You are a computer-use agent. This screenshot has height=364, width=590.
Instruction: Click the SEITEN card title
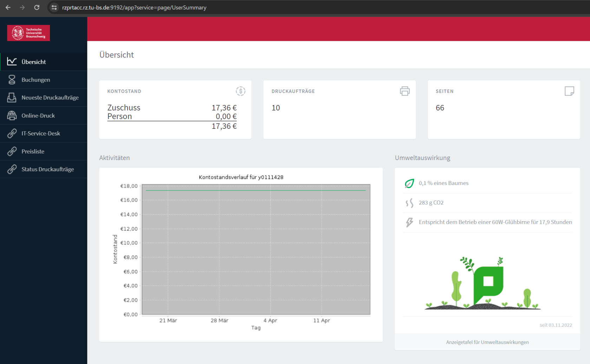pos(445,91)
